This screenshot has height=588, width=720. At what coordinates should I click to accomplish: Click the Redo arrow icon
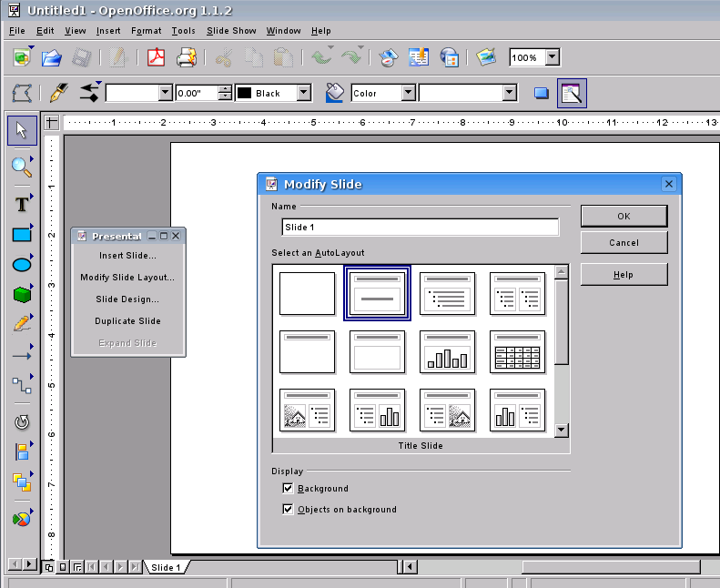click(351, 57)
